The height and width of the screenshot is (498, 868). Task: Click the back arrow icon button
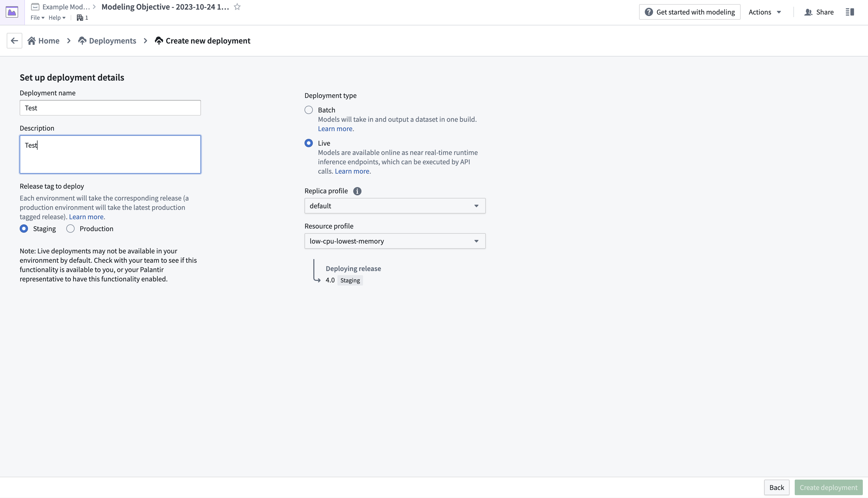[x=14, y=41]
